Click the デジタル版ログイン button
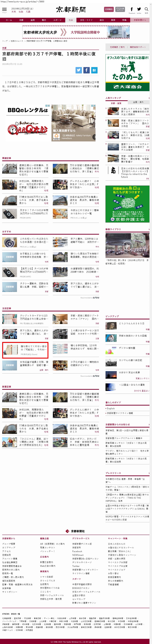 pos(120,9)
